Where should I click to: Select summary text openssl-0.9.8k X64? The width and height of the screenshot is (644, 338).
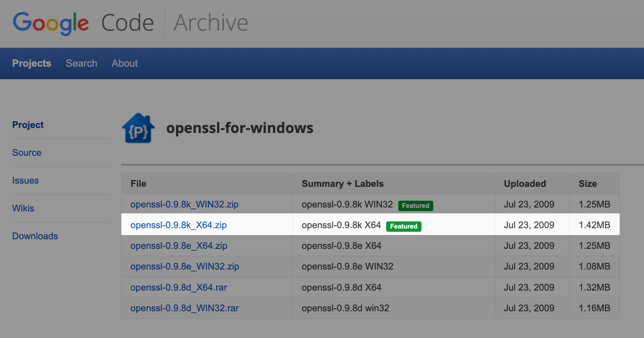pos(341,225)
